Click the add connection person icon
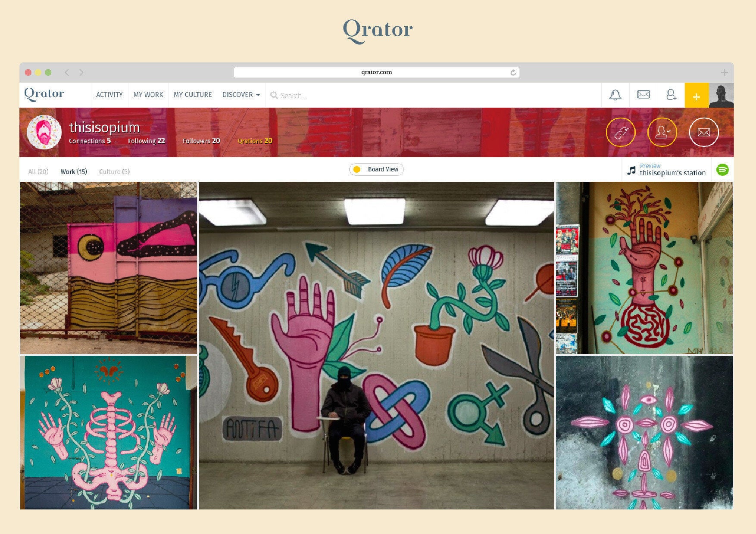 pyautogui.click(x=671, y=95)
